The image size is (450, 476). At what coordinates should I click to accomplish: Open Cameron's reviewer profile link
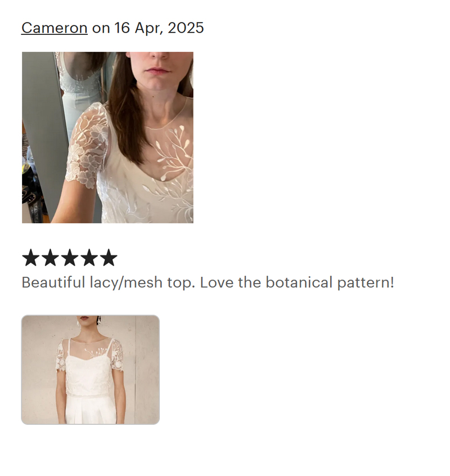[54, 28]
